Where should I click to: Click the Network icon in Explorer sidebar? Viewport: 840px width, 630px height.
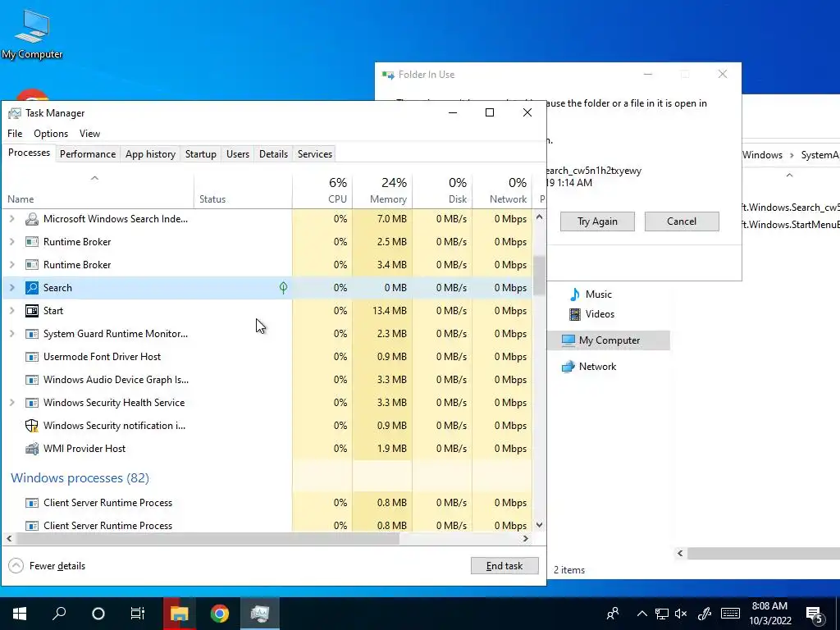[568, 367]
